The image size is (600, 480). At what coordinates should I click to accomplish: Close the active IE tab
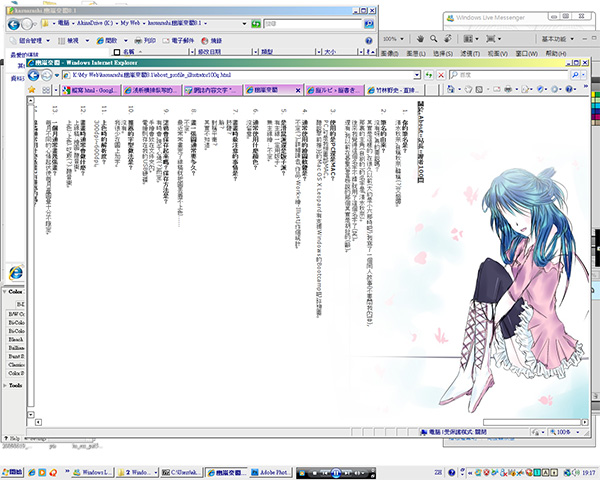298,90
